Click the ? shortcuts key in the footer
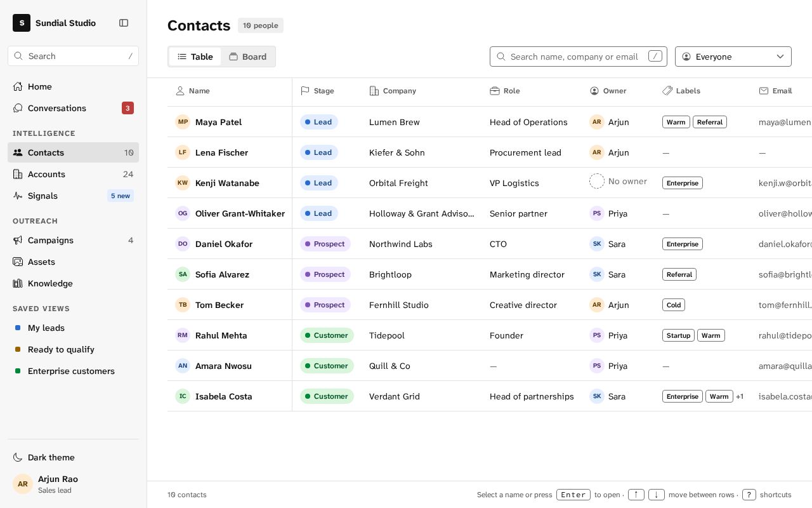Viewport: 812px width, 508px height. [749, 495]
